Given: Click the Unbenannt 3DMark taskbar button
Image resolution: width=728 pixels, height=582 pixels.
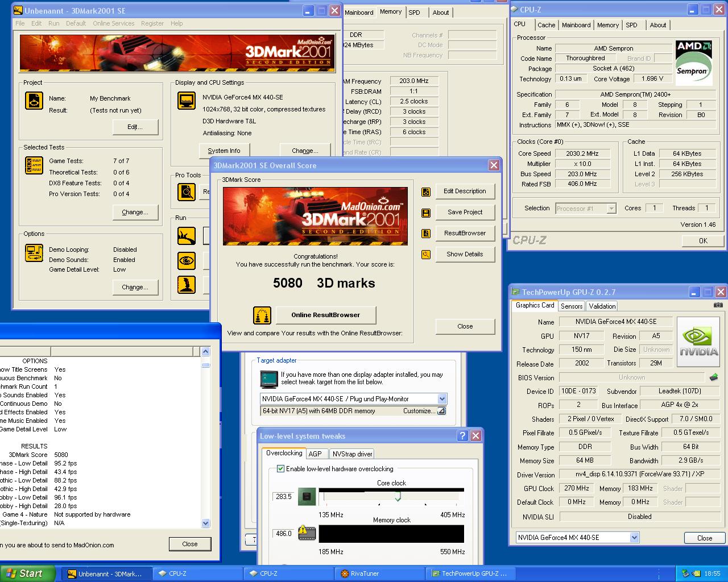Looking at the screenshot, I should 107,573.
